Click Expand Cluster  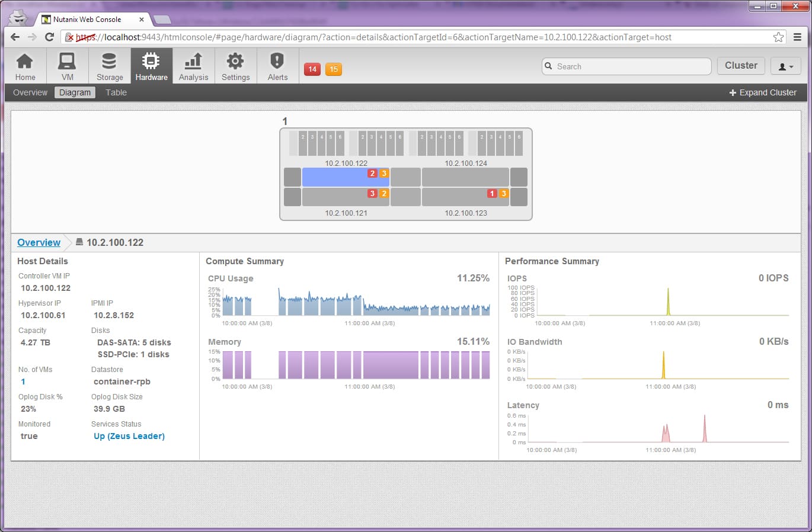(x=763, y=92)
